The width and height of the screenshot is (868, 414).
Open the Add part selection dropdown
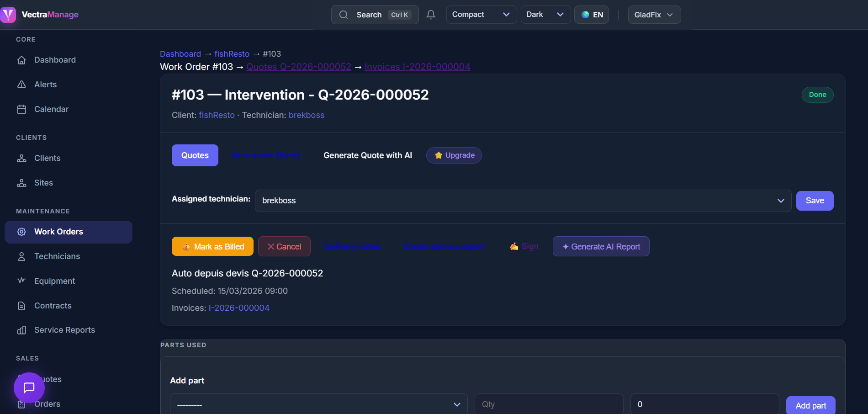(318, 404)
